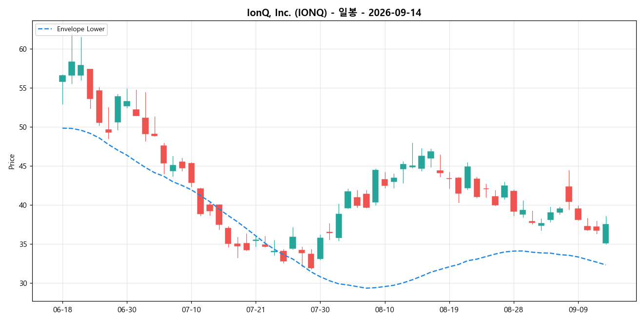Click the 07-21 date tick label
Viewport: 644px width, 322px height.
(256, 310)
